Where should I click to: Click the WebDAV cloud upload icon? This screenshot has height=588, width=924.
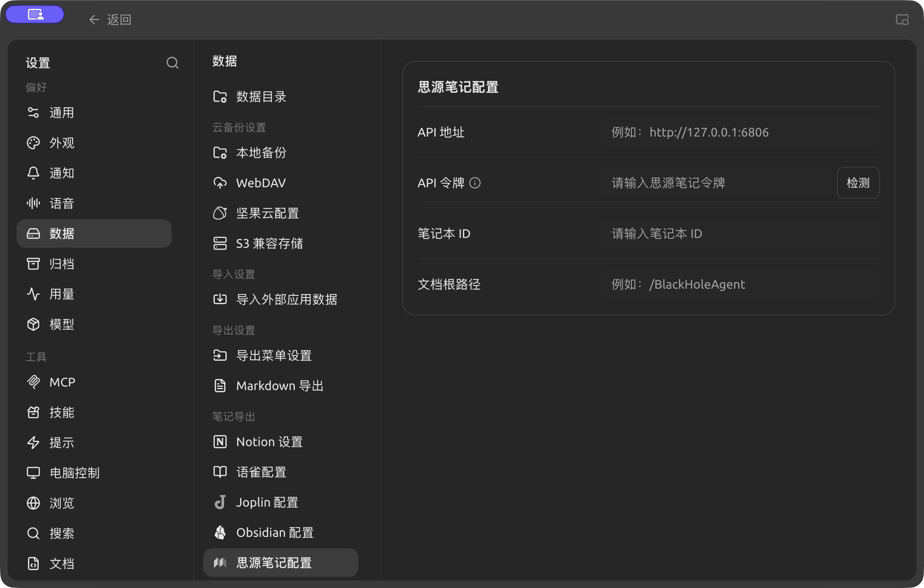coord(220,183)
